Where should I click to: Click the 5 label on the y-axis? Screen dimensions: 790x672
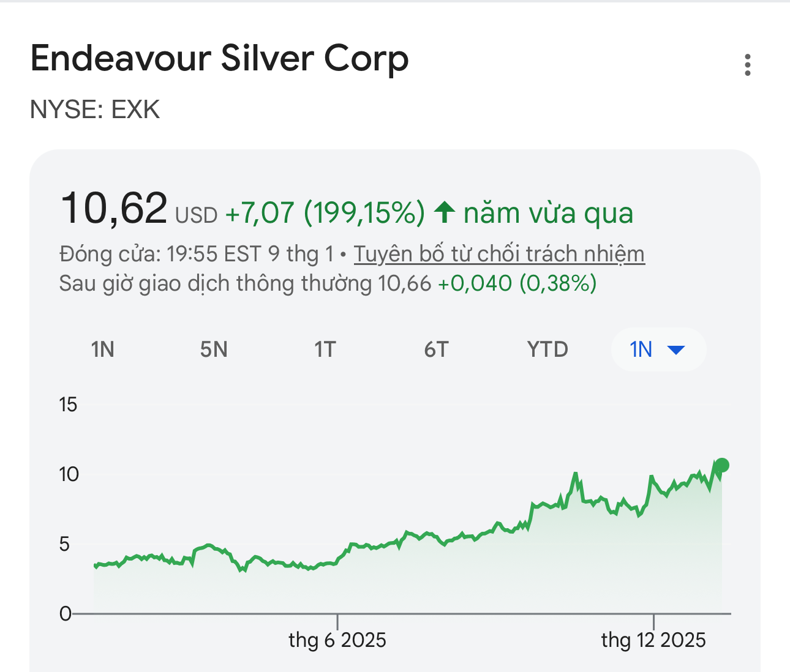coord(64,543)
